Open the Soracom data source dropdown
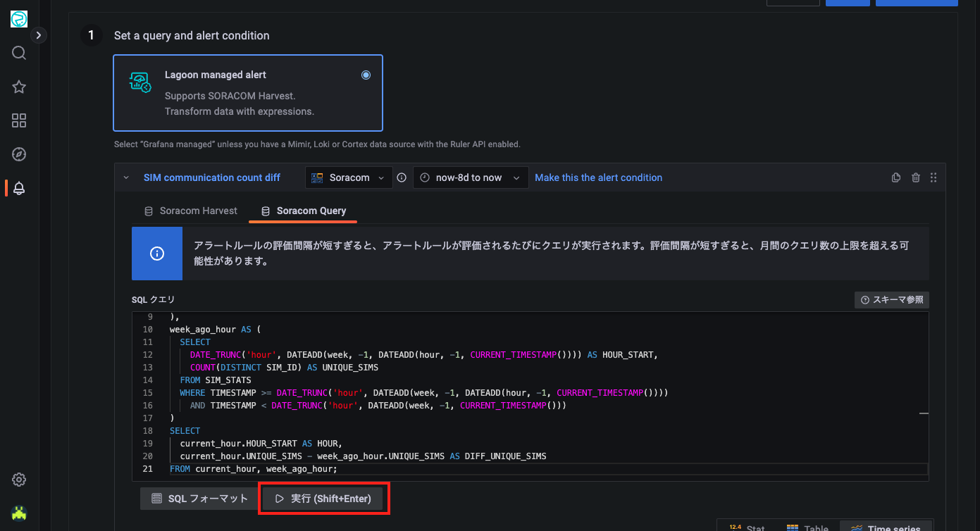Viewport: 980px width, 531px height. pyautogui.click(x=349, y=177)
